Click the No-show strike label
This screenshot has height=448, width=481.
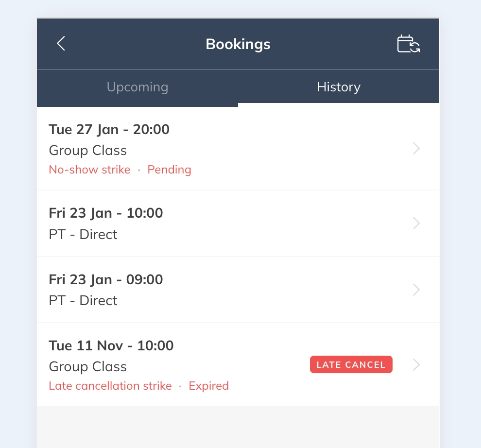(89, 170)
